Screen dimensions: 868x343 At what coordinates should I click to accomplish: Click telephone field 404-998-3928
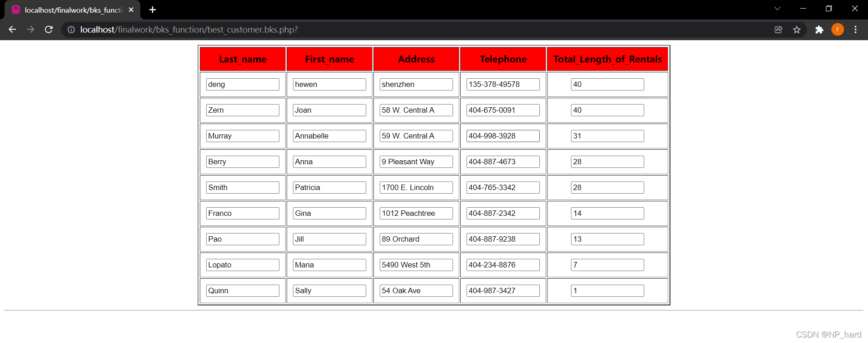point(503,136)
